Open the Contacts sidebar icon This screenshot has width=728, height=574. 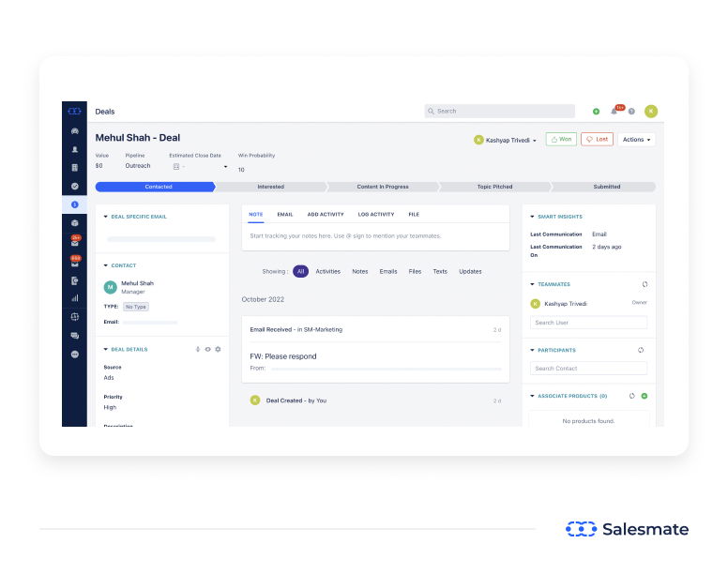pos(75,149)
